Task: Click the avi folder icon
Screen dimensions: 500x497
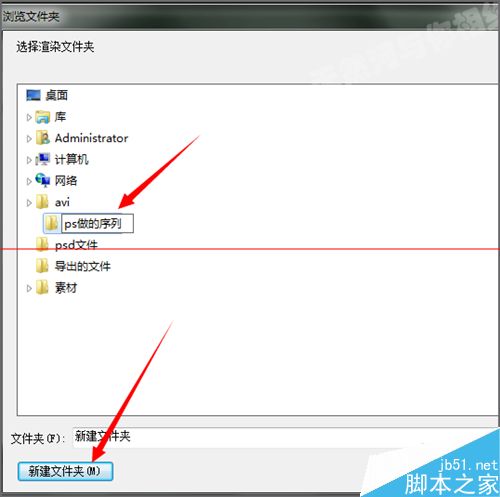Action: (42, 202)
